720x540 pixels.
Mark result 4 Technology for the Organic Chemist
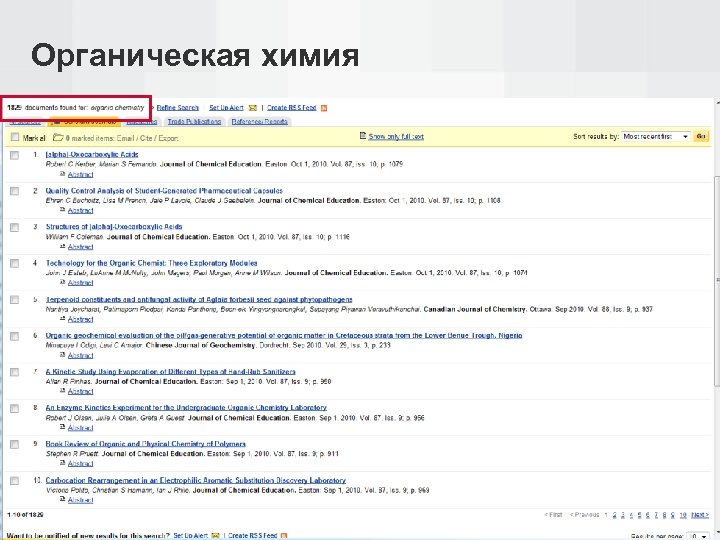[x=15, y=264]
